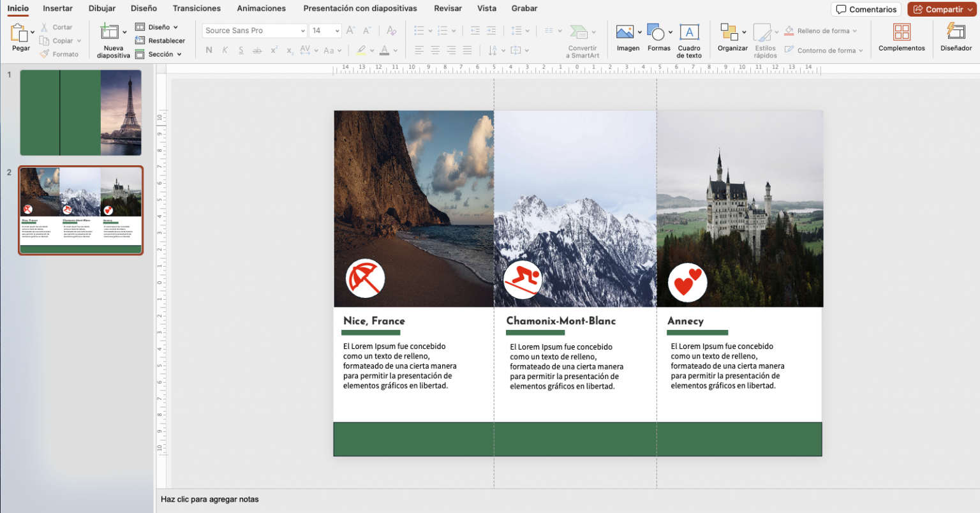Toggle italic (cursiva) formatting
This screenshot has width=980, height=513.
coord(224,50)
